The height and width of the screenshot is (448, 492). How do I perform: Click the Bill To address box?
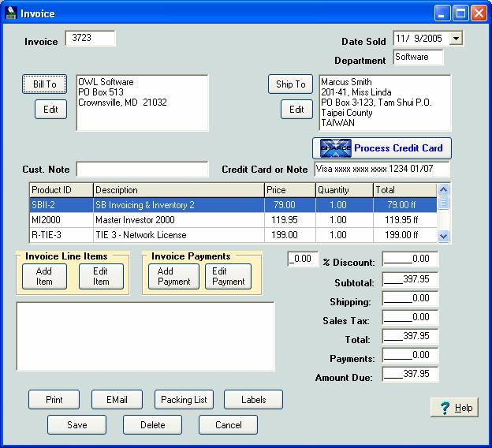click(143, 103)
